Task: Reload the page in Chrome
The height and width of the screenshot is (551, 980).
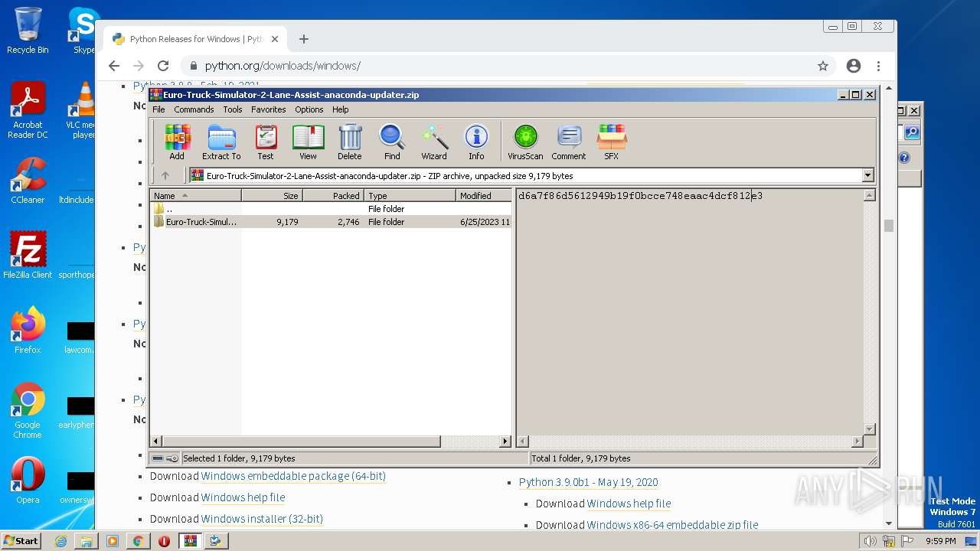Action: (x=163, y=66)
